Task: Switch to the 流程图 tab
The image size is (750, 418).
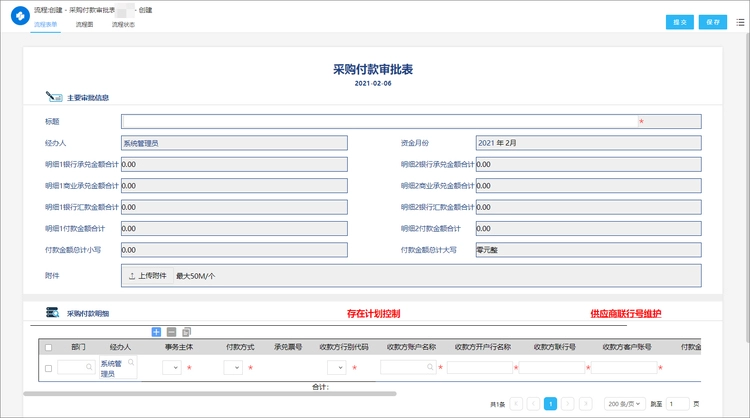Action: (84, 25)
